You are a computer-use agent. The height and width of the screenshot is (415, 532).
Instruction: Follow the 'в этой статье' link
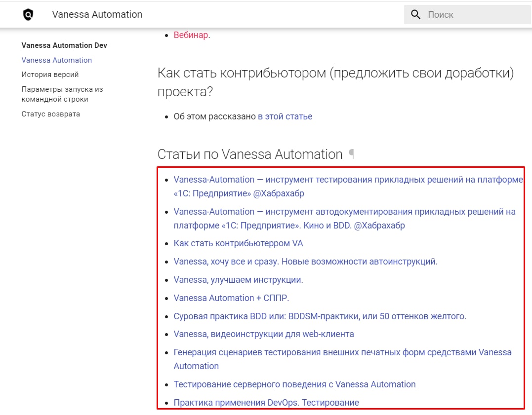click(285, 116)
